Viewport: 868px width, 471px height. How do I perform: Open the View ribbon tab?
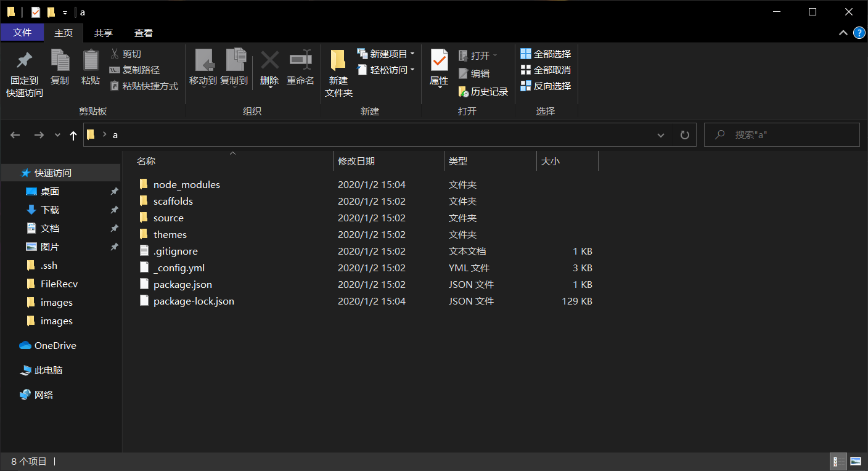[143, 33]
